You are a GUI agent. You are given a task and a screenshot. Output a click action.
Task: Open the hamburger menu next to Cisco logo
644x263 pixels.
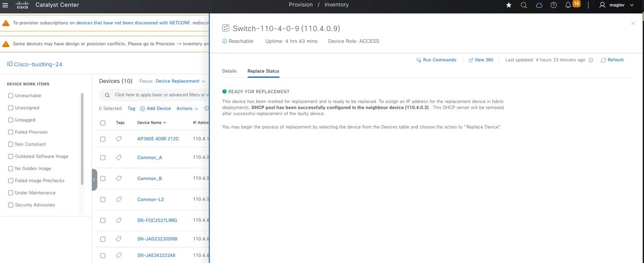pos(5,5)
